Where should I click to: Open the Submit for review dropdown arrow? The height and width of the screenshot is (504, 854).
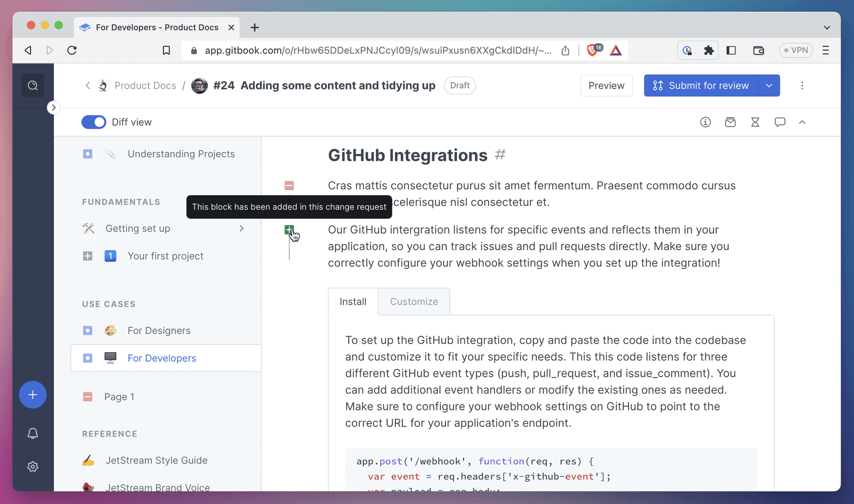click(x=769, y=85)
